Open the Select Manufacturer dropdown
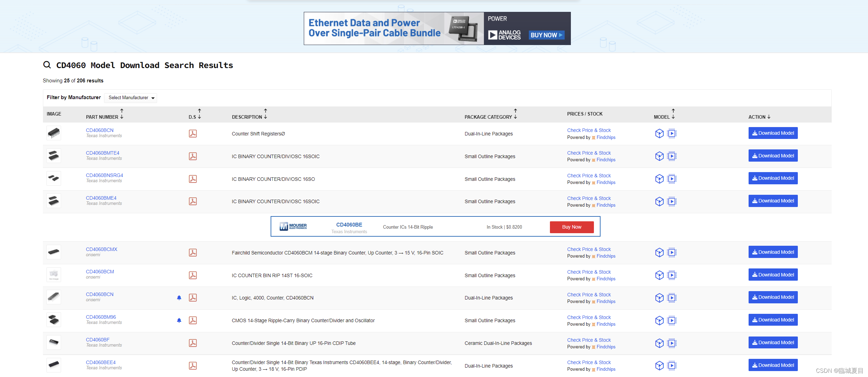Screen dimensions: 868x377 tap(131, 98)
